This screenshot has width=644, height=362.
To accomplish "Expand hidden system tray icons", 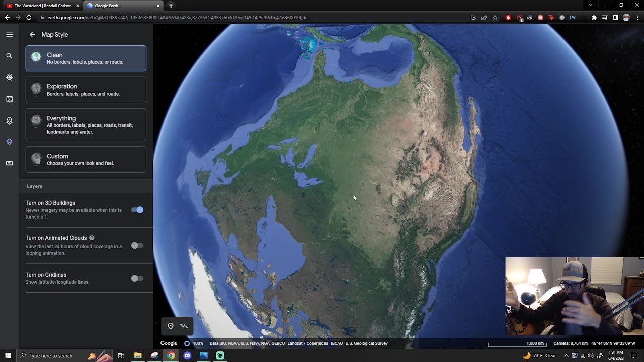I will (566, 356).
